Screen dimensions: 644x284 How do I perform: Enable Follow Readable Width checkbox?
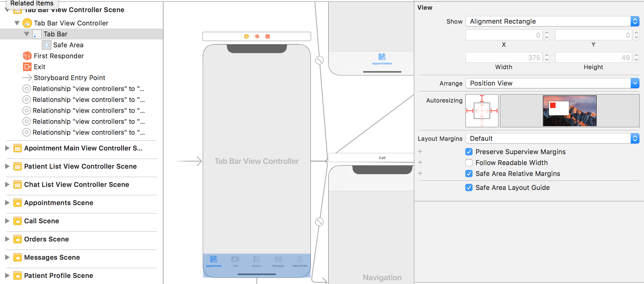tap(469, 163)
